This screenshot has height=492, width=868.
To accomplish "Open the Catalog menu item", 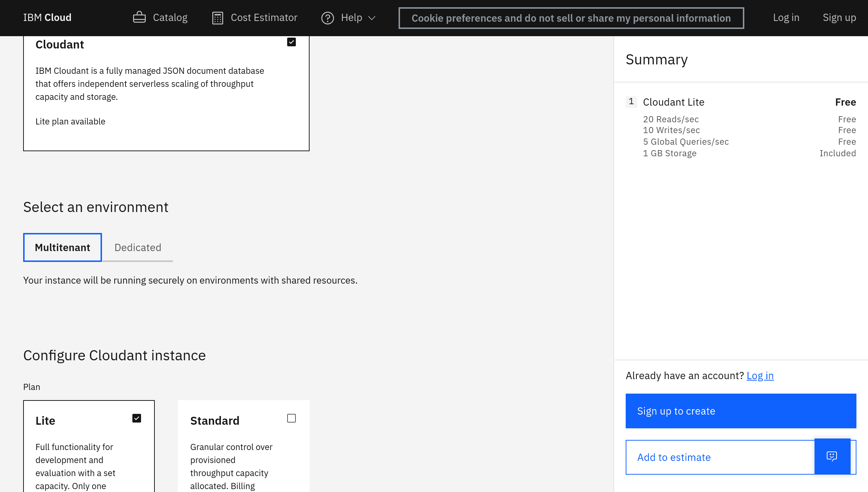I will (x=170, y=17).
